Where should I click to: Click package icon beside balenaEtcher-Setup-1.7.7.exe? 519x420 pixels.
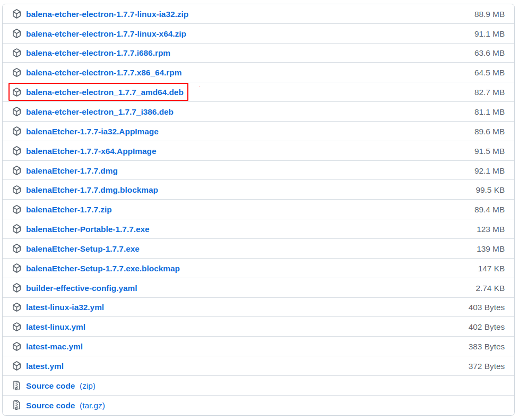(x=16, y=248)
